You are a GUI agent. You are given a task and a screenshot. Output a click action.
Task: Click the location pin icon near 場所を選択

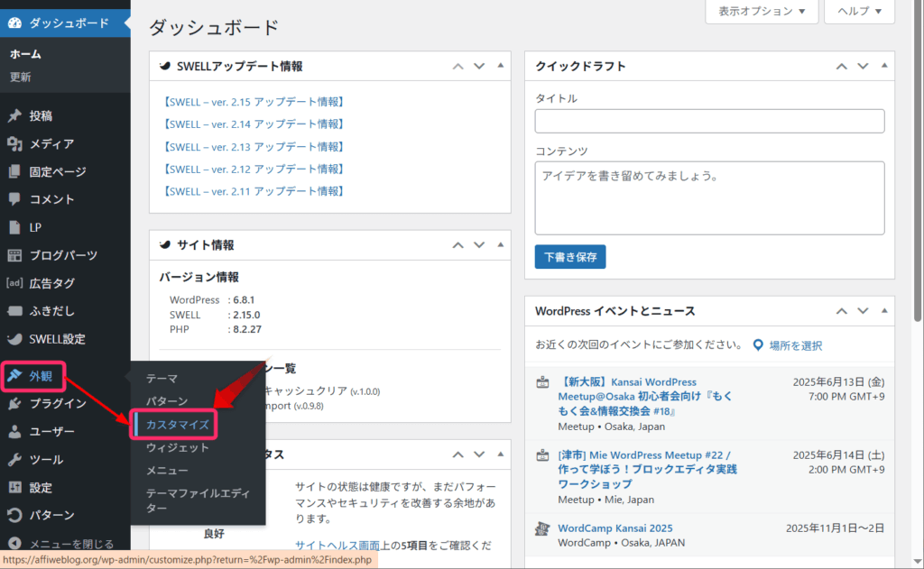click(758, 345)
